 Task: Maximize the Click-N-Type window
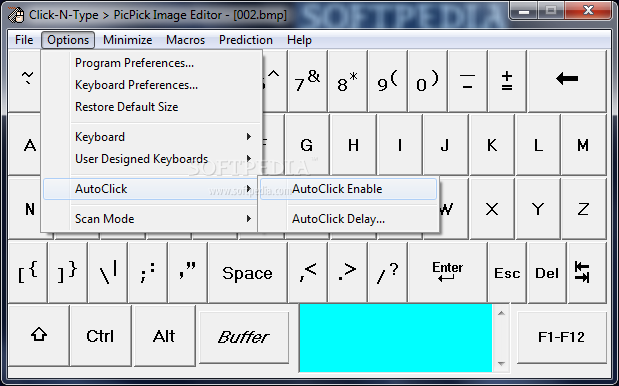tap(551, 11)
